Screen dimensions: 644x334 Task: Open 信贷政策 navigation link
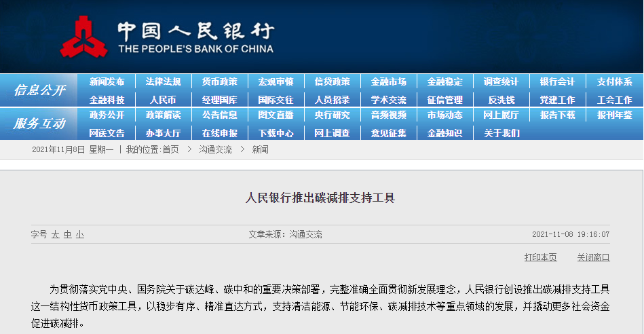332,81
